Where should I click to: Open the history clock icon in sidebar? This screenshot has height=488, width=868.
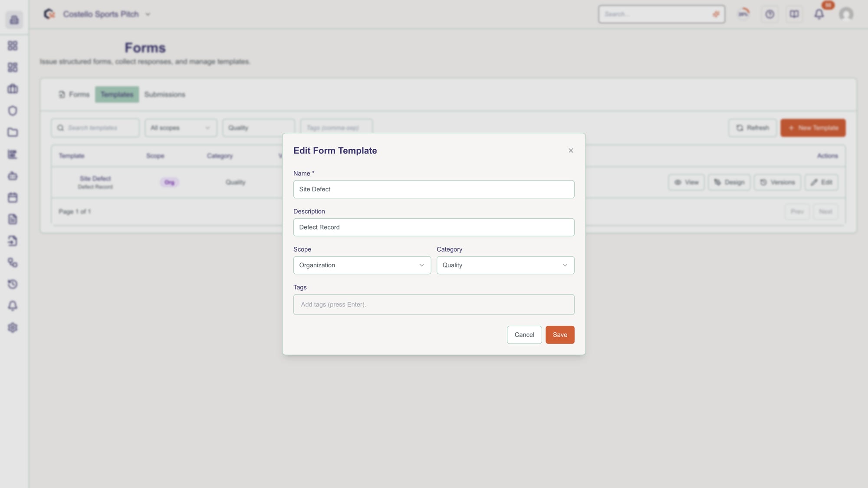[x=13, y=284]
